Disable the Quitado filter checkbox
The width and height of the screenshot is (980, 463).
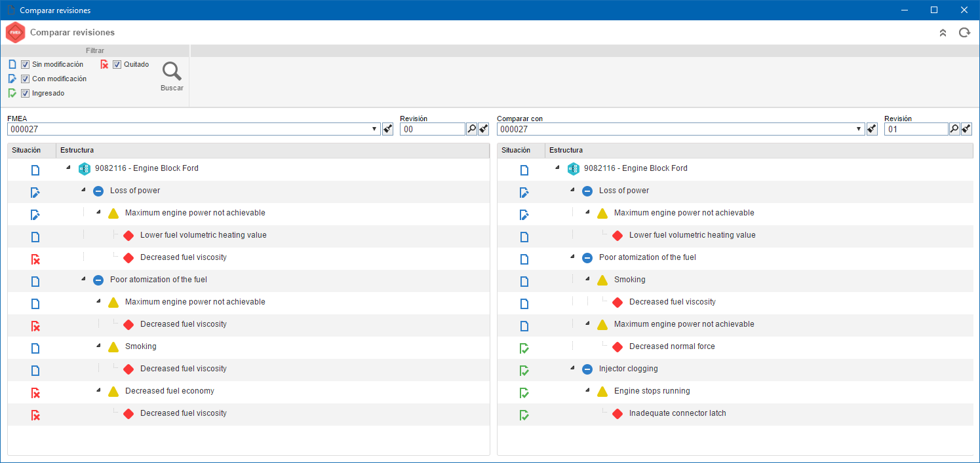[117, 64]
